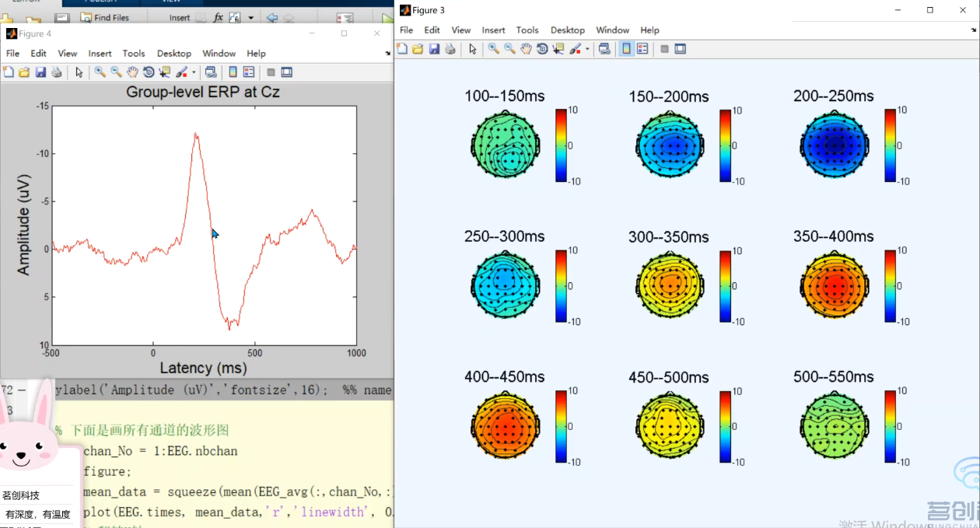This screenshot has width=980, height=528.
Task: Click the Find Files button in the editor
Action: 104,17
